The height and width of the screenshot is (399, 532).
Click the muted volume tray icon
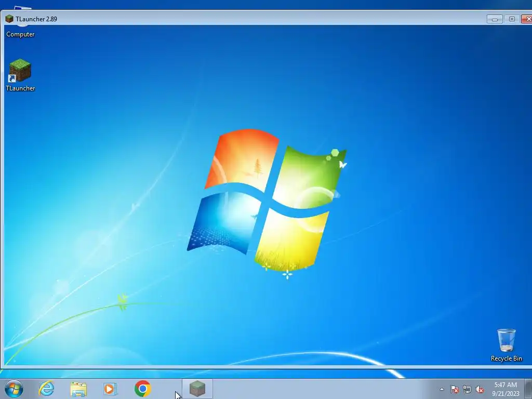tap(480, 389)
